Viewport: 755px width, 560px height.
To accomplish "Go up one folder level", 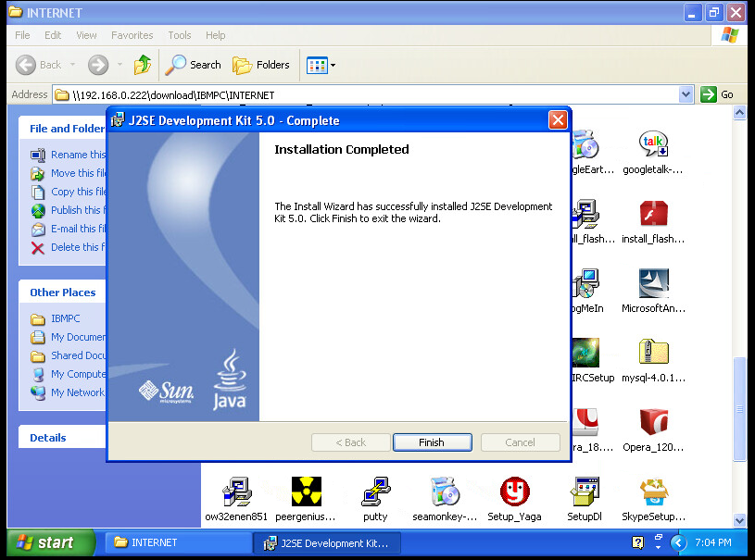I will pyautogui.click(x=143, y=65).
